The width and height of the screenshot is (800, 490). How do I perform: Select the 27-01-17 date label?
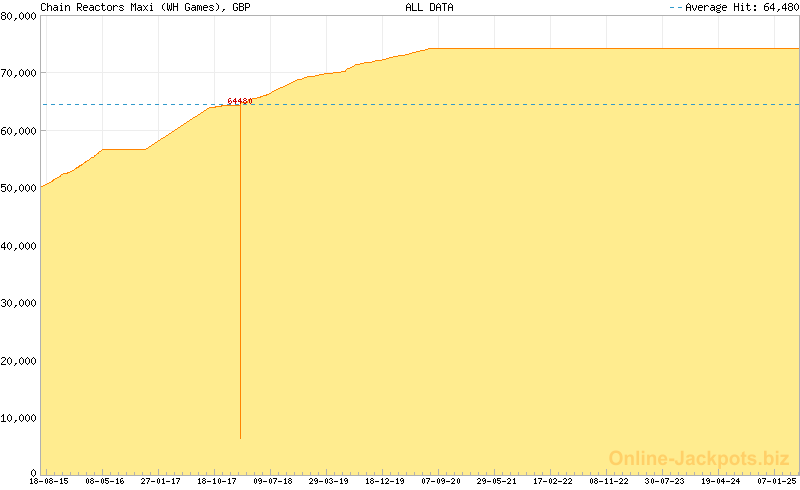tap(161, 481)
